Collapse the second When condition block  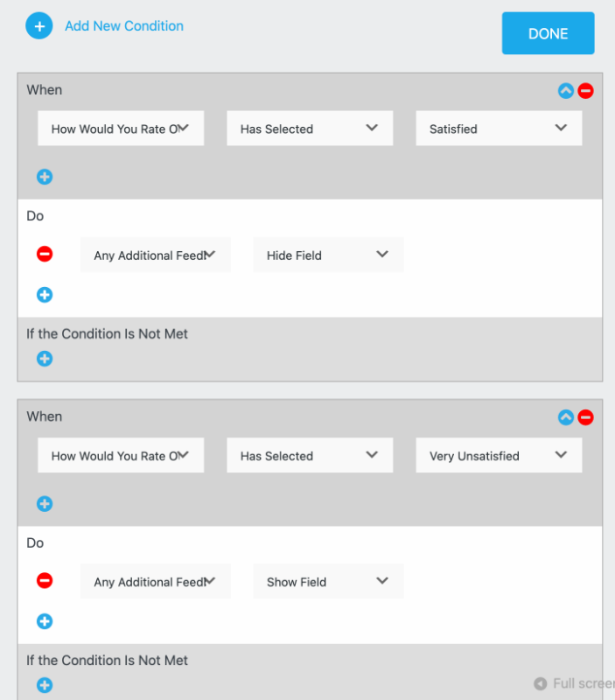tap(565, 417)
